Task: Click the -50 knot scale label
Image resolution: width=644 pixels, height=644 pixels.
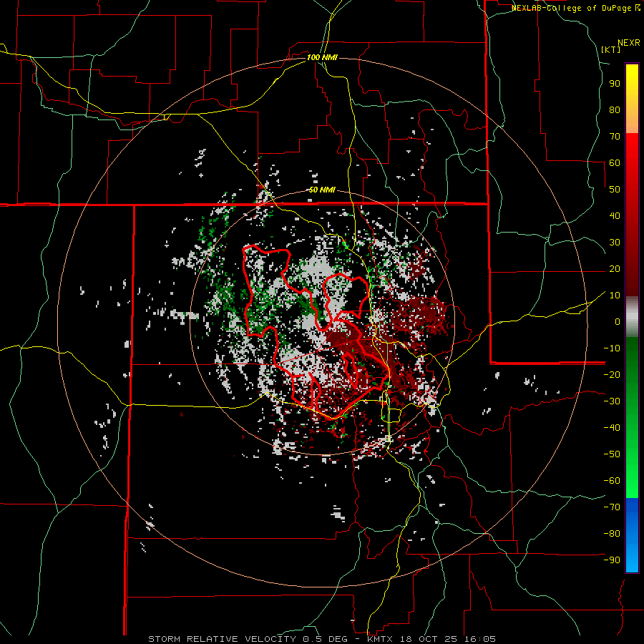Action: [x=612, y=454]
